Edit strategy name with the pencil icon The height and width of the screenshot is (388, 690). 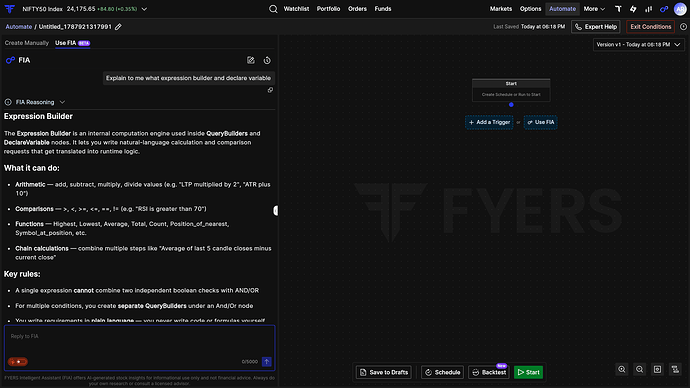click(118, 27)
